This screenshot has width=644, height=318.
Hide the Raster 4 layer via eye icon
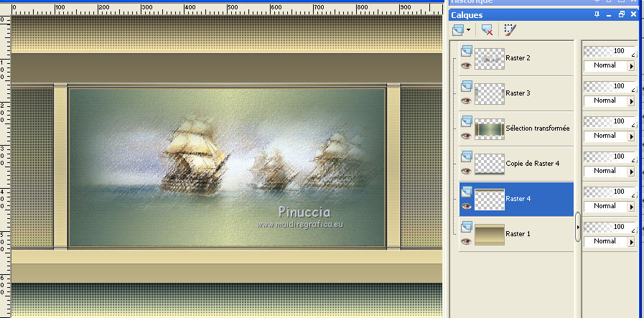[x=466, y=206]
